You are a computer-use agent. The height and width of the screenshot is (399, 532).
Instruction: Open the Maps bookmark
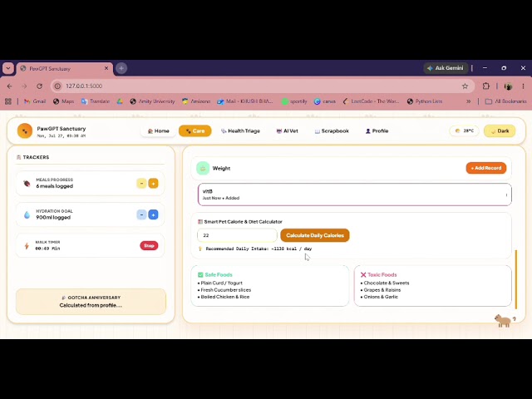coord(63,101)
